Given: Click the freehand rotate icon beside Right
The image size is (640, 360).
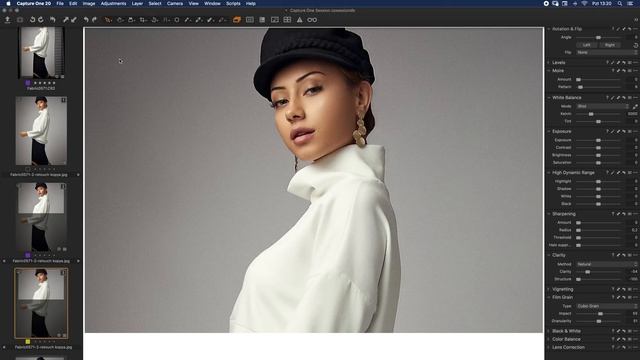Looking at the screenshot, I should (x=636, y=45).
